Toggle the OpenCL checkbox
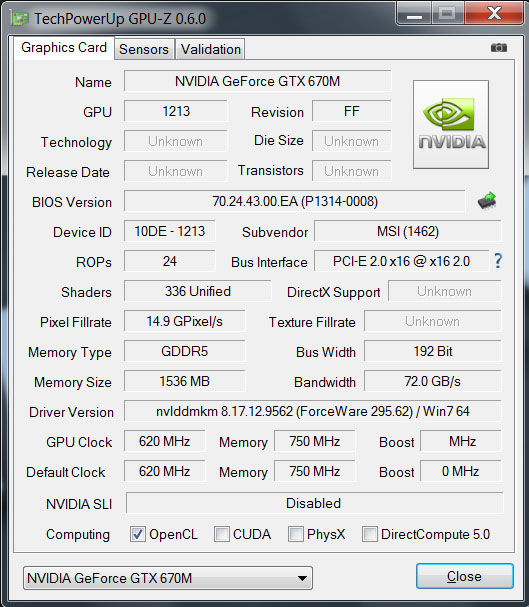The image size is (529, 607). pyautogui.click(x=138, y=534)
